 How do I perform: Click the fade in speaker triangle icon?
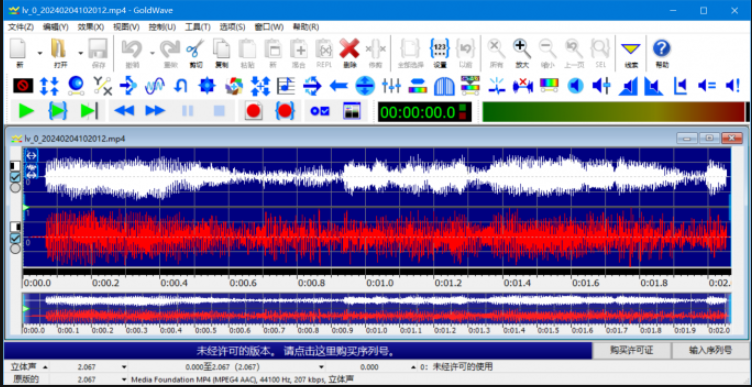(627, 86)
